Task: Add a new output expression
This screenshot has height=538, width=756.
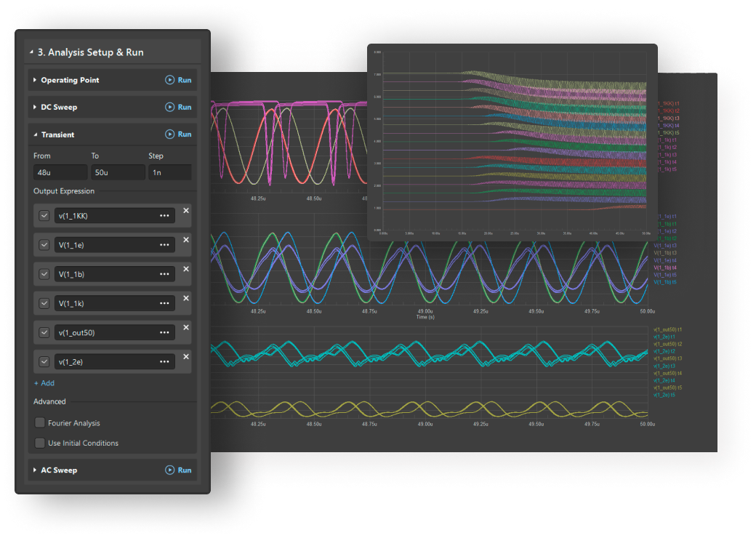Action: [x=44, y=383]
